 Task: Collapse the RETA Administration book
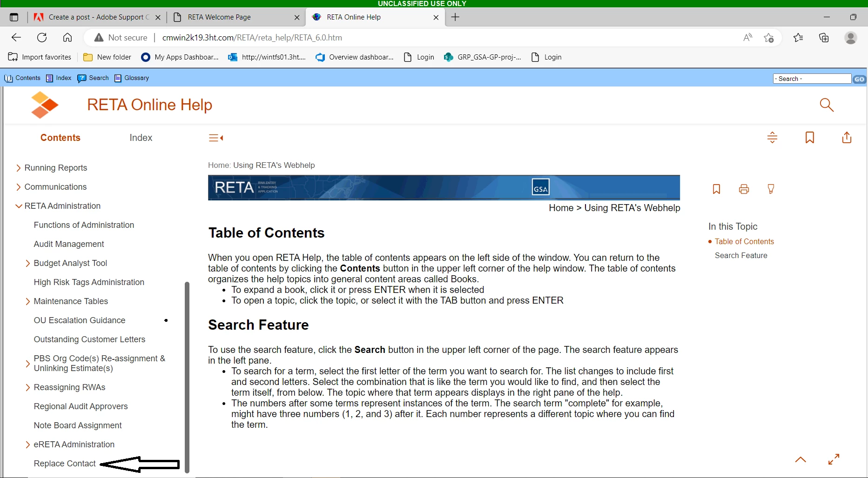tap(19, 206)
